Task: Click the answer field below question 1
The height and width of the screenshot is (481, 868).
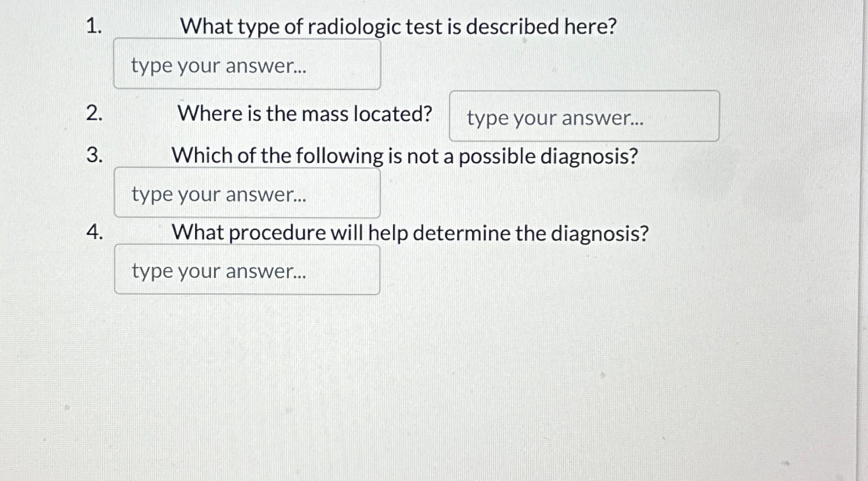Action: tap(247, 63)
